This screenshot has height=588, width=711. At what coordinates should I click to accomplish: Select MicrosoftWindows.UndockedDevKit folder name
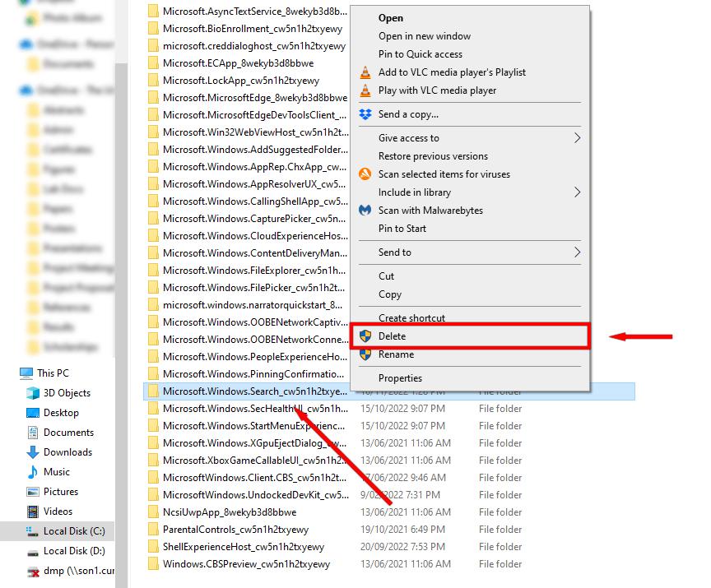256,495
